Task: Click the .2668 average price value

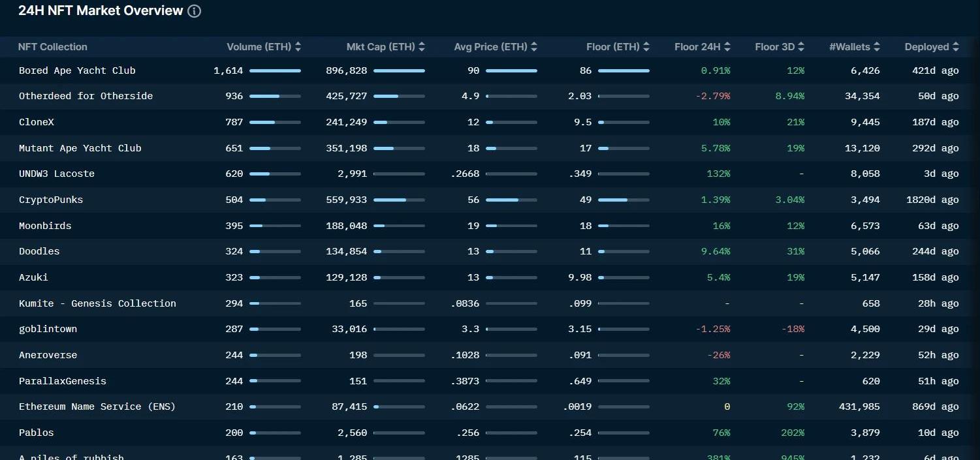Action: (x=465, y=174)
